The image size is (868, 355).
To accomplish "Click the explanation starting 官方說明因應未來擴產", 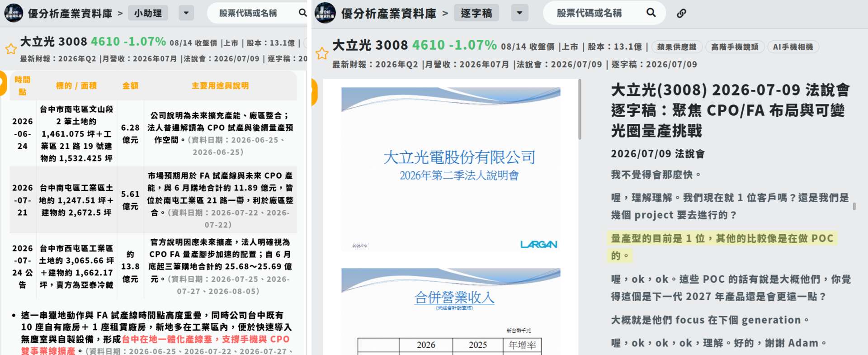I will click(x=220, y=266).
